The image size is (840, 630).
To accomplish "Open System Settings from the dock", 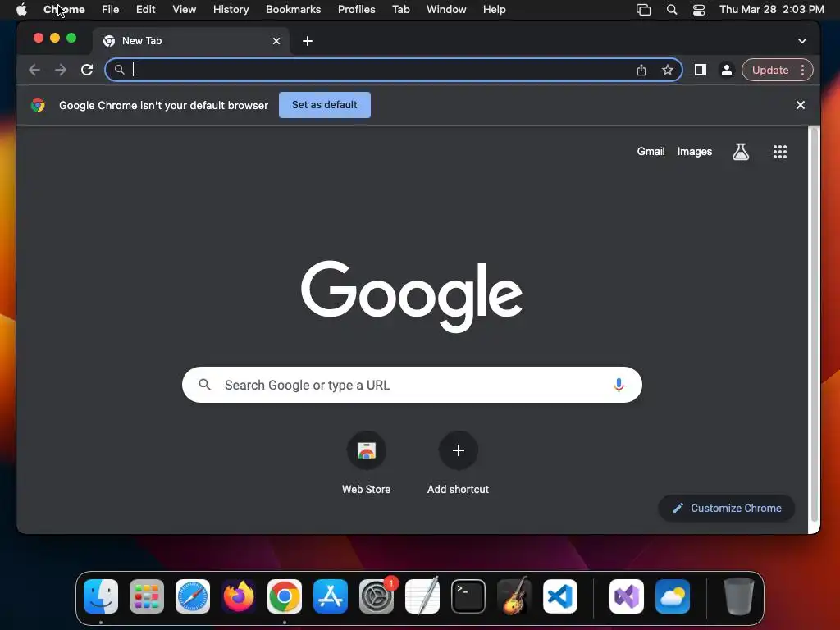I will tap(377, 596).
